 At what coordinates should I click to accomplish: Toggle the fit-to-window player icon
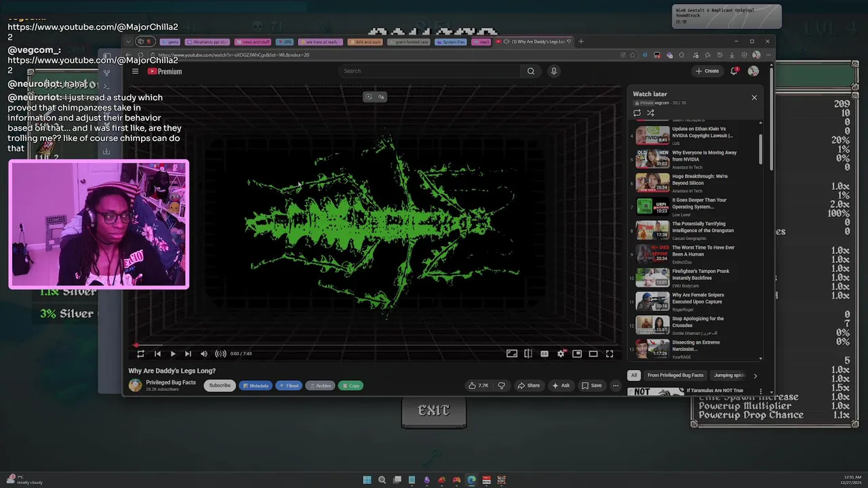512,354
